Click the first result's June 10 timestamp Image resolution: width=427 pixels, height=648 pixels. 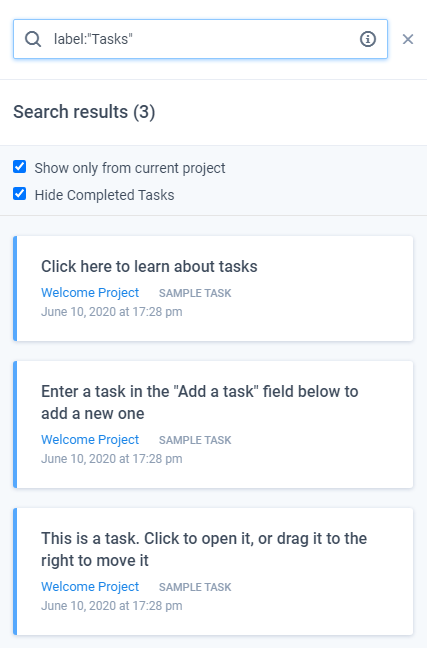tap(112, 312)
